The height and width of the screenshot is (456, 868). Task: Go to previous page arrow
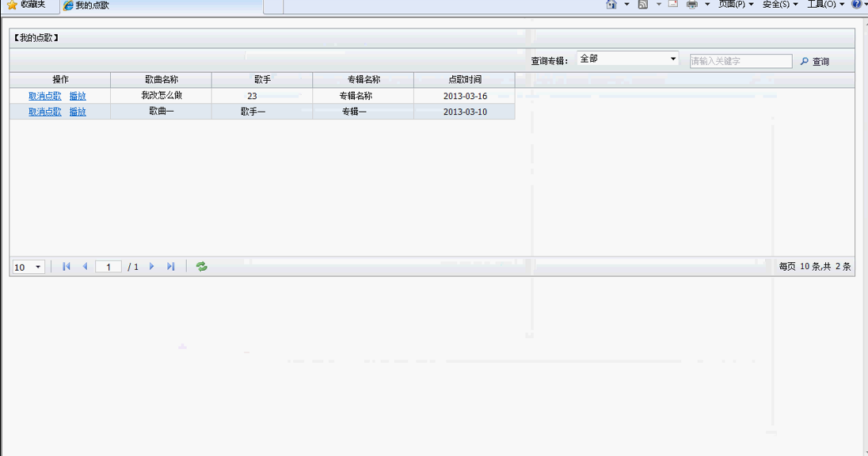(85, 267)
